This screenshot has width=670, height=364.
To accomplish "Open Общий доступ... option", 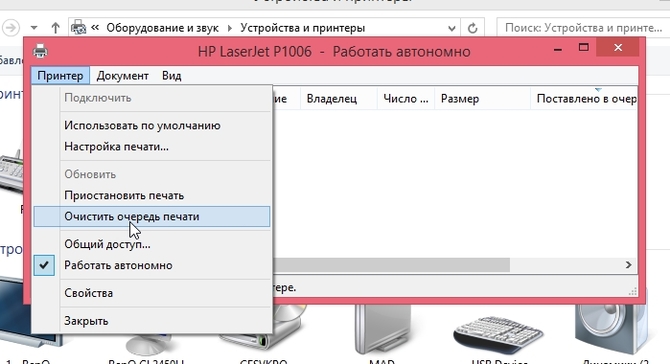I will click(x=153, y=244).
